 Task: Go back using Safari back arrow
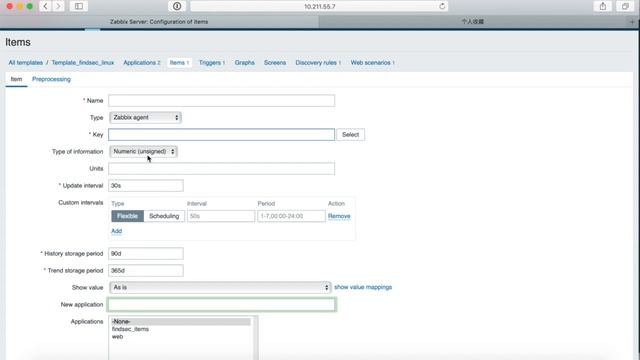(x=46, y=6)
